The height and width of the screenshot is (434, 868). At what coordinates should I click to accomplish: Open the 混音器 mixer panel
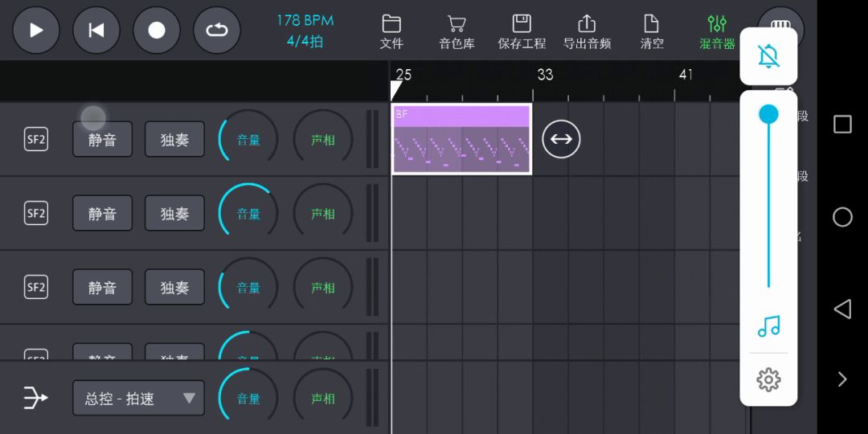tap(716, 32)
